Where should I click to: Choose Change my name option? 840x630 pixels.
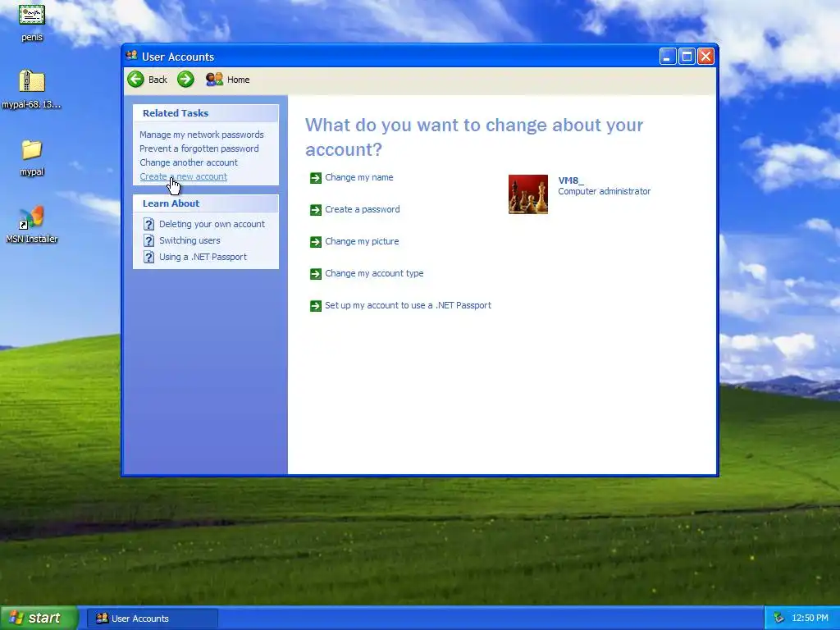click(359, 177)
